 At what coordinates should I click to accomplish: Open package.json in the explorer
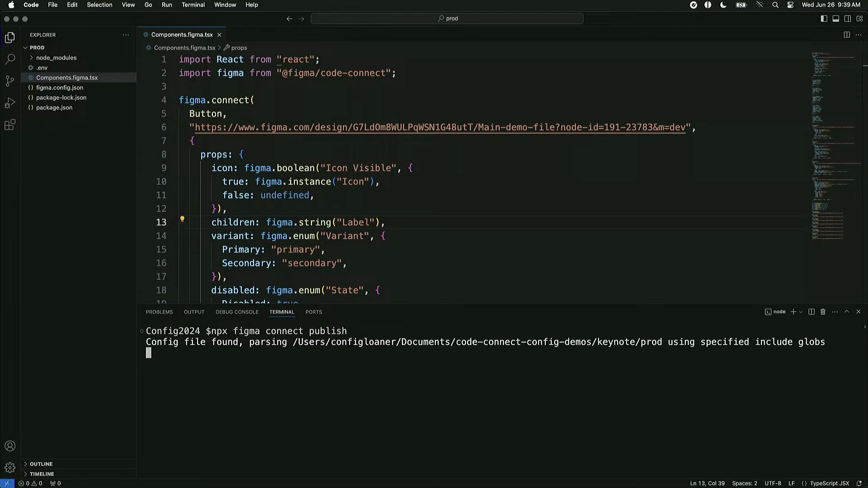click(x=78, y=107)
